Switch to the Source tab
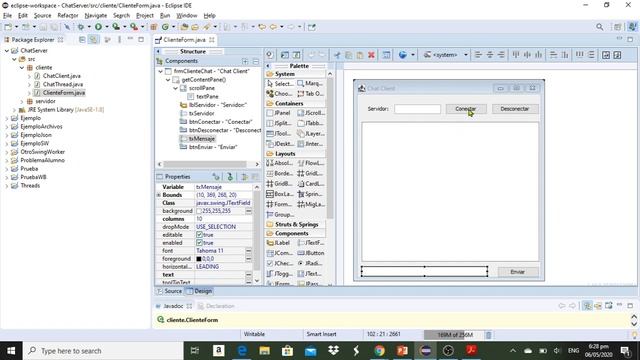 coord(169,291)
